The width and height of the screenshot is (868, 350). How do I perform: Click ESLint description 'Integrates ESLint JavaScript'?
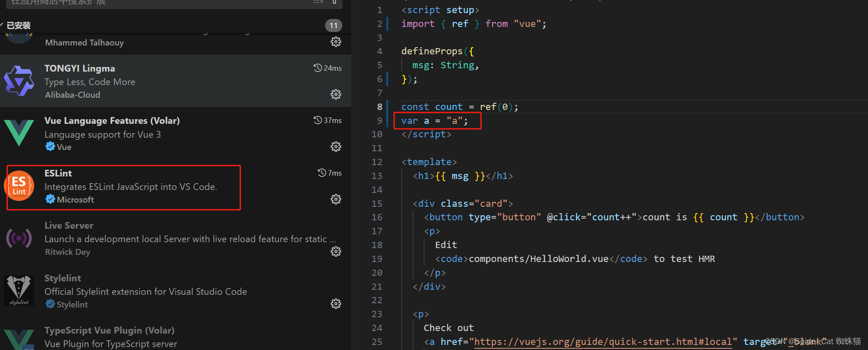click(x=131, y=187)
